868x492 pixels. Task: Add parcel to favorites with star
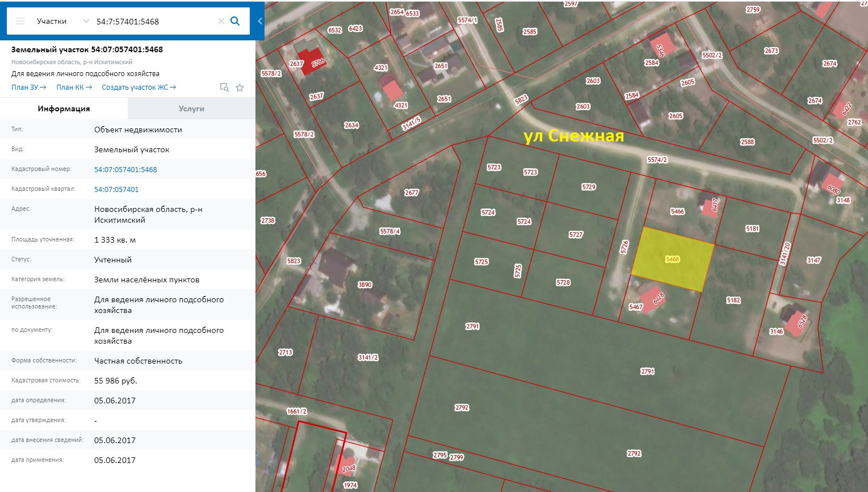240,87
